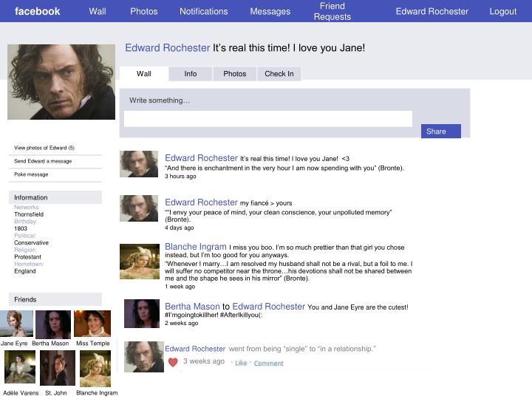The height and width of the screenshot is (399, 532).
Task: Click Edward Rochester name on relationship status post
Action: tap(195, 349)
